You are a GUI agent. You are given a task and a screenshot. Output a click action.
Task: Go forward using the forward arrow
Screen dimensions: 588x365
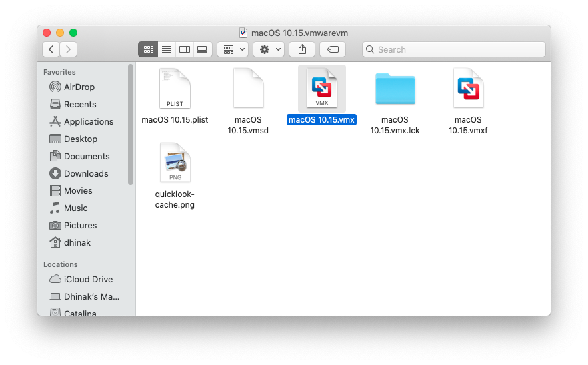point(68,49)
